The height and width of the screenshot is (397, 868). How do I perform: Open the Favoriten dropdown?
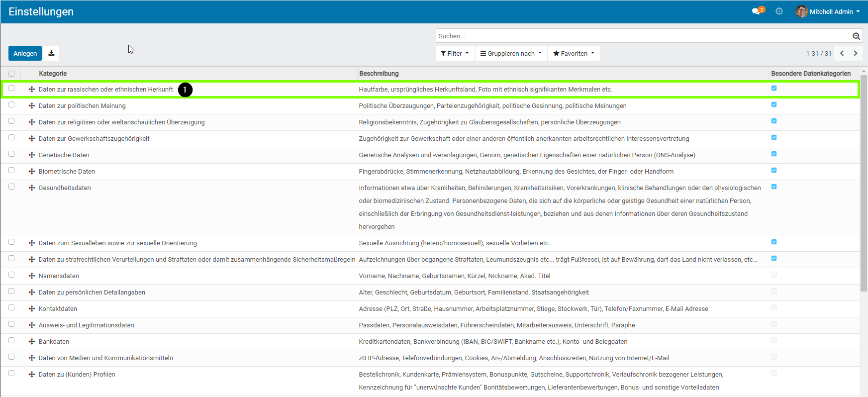coord(574,53)
